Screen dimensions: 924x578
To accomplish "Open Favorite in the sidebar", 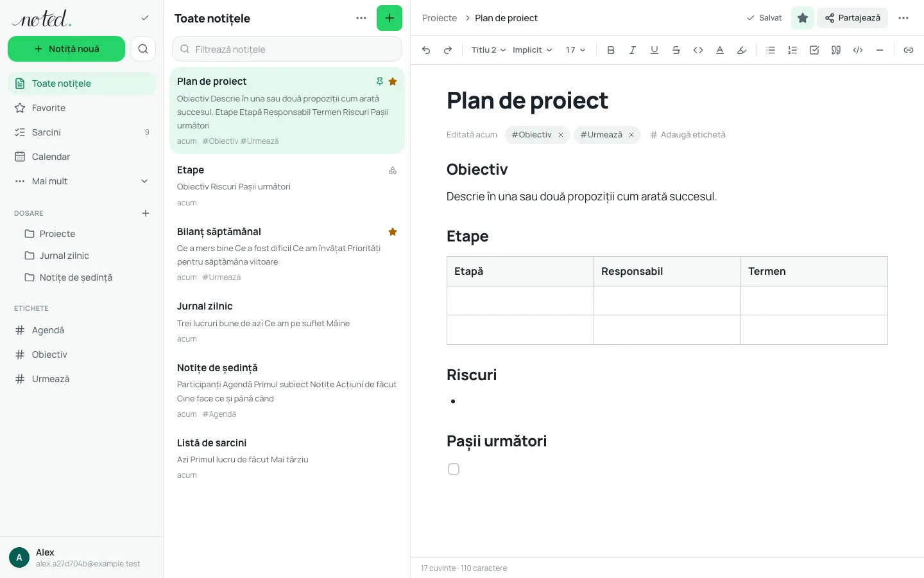I will [82, 108].
